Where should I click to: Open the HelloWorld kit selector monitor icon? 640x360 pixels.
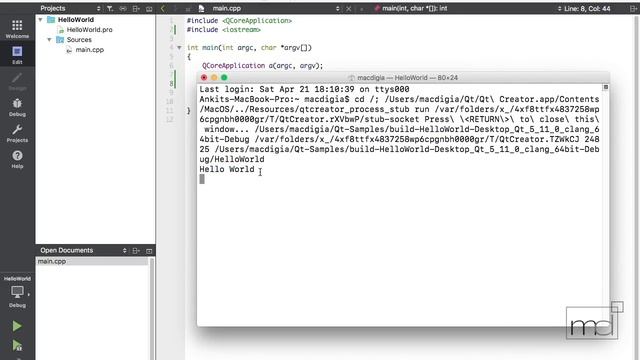[x=17, y=292]
